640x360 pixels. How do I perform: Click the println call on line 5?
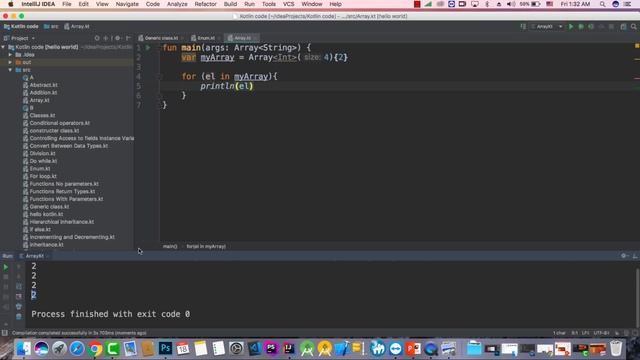click(x=217, y=86)
